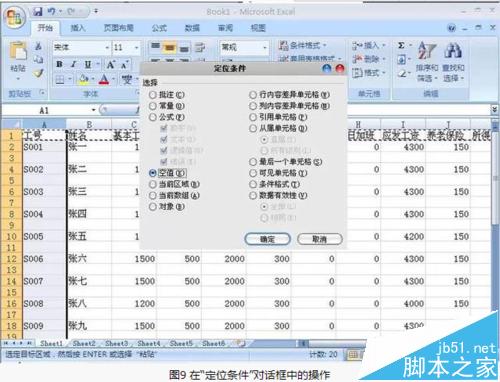The width and height of the screenshot is (500, 382).
Task: Click the AutoSum sigma icon
Action: pyautogui.click(x=401, y=45)
